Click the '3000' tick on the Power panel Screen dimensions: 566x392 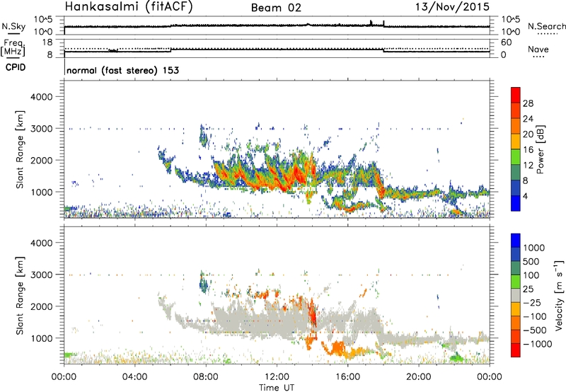pos(41,129)
